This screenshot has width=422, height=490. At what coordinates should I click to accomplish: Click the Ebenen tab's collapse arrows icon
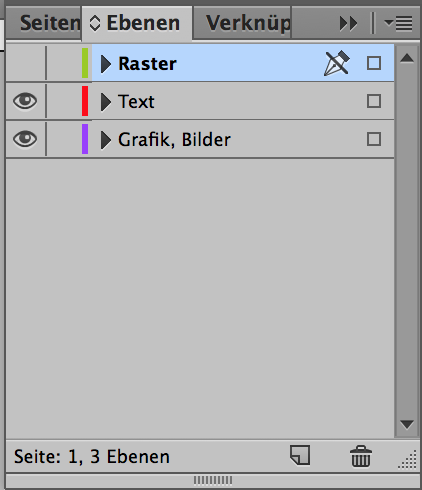tap(95, 24)
